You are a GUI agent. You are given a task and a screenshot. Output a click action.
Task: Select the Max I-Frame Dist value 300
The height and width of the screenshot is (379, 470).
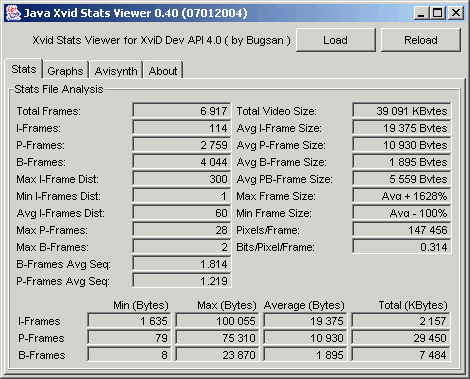[182, 179]
